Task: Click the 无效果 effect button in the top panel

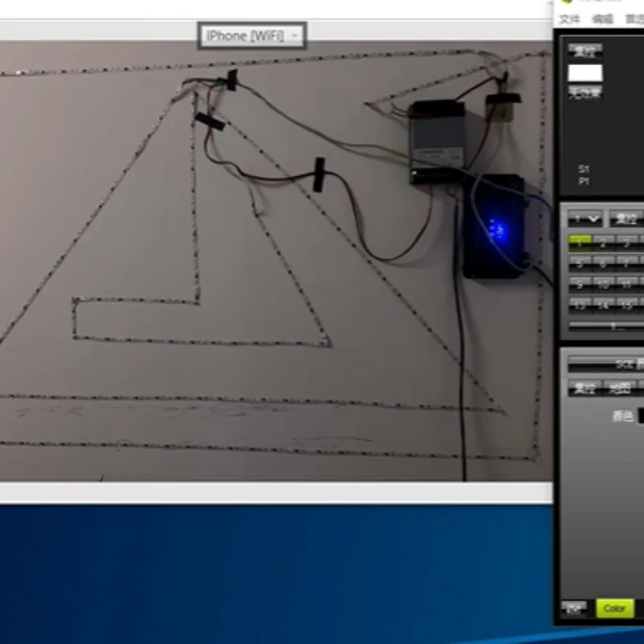Action: [584, 93]
